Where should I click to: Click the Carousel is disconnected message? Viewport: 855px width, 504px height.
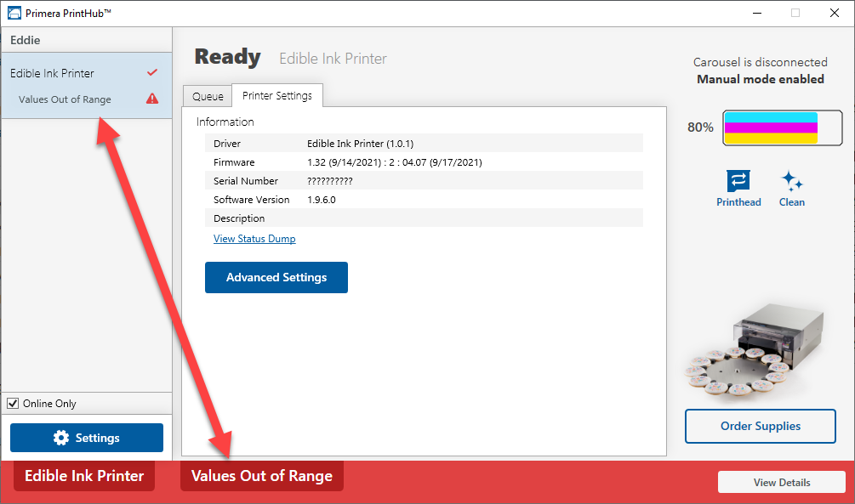(x=760, y=62)
